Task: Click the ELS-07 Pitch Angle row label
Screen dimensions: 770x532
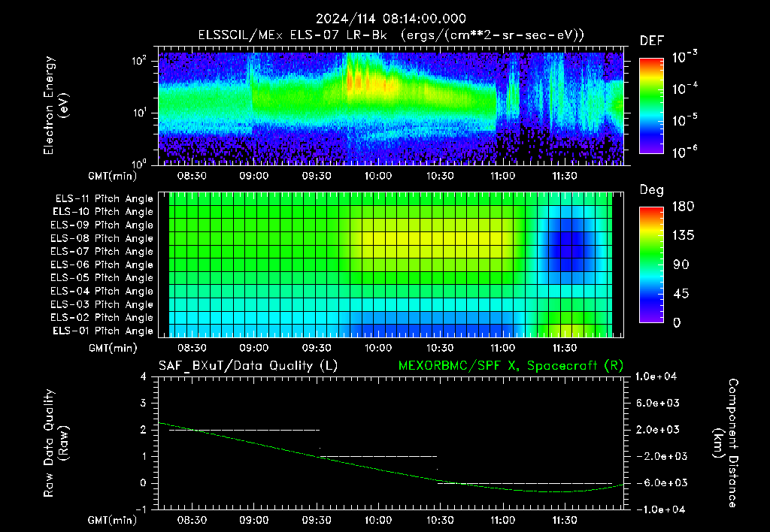Action: coord(102,252)
